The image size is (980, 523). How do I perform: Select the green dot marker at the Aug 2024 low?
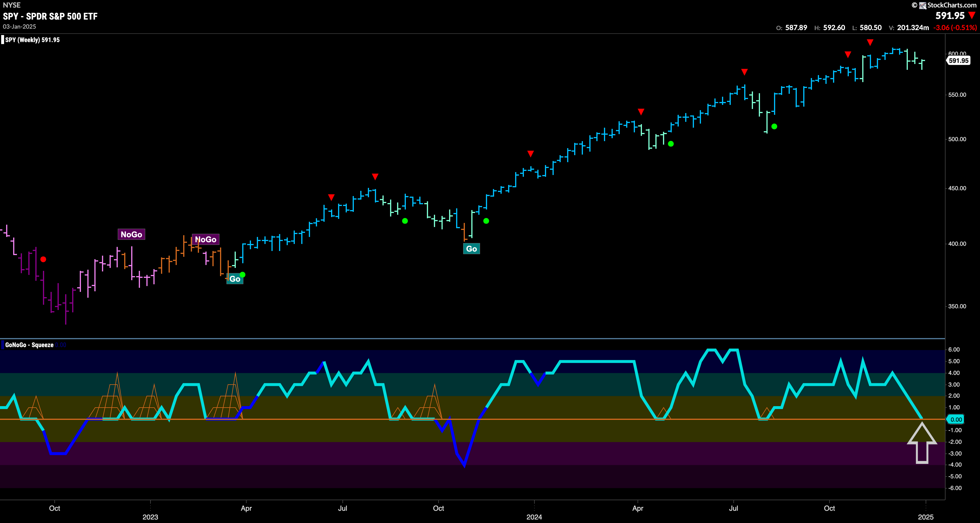[774, 127]
